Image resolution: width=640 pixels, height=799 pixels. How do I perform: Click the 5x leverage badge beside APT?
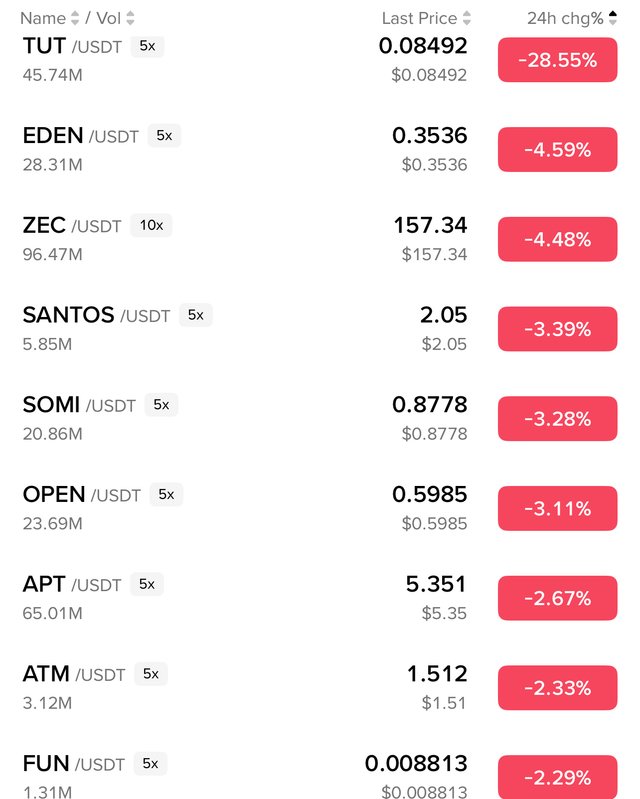tap(147, 584)
